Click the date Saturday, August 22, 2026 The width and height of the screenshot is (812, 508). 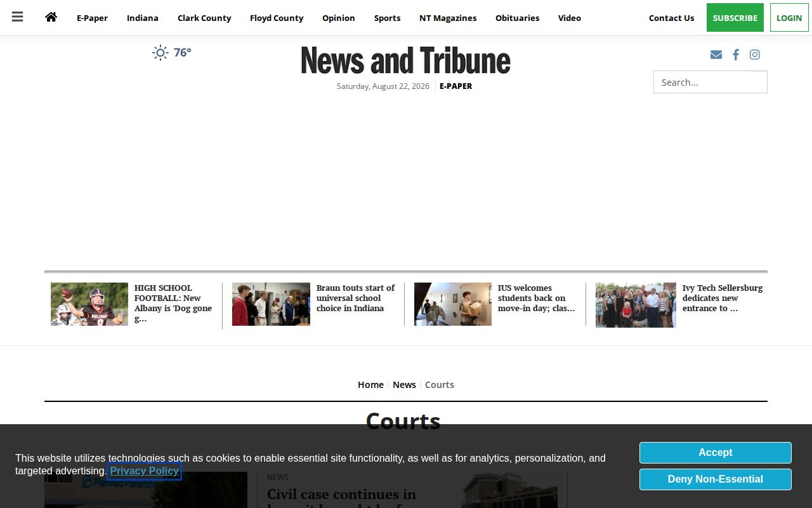[x=383, y=86]
